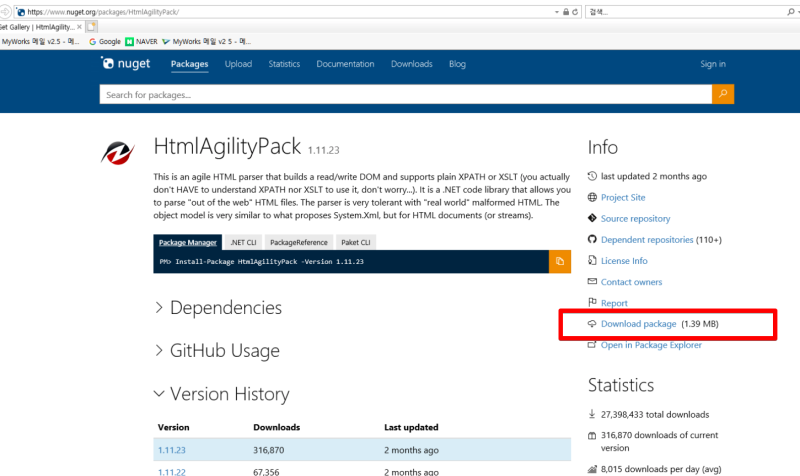Click the install command text line
This screenshot has width=800, height=476.
pos(261,261)
